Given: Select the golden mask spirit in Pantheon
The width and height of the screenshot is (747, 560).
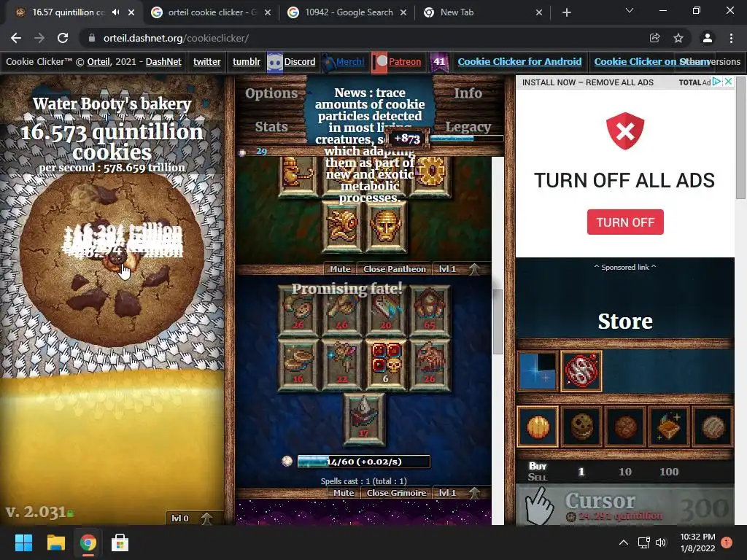Looking at the screenshot, I should pos(386,226).
